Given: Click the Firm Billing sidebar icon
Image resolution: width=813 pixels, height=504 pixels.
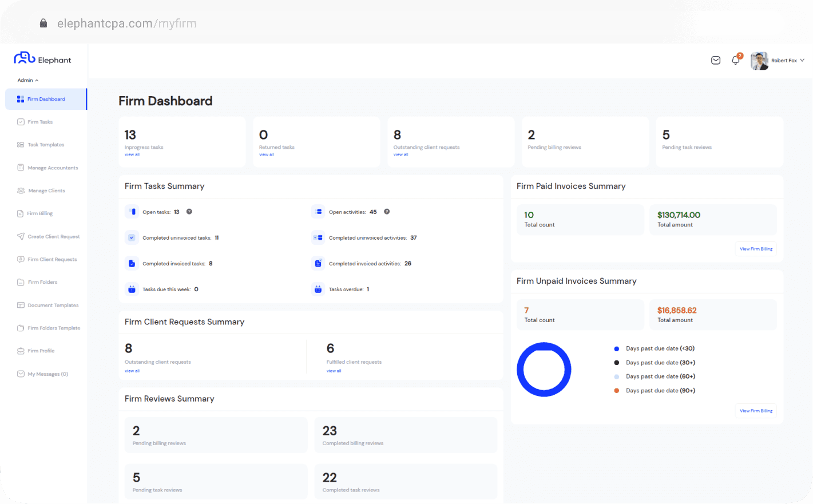Looking at the screenshot, I should pyautogui.click(x=21, y=213).
